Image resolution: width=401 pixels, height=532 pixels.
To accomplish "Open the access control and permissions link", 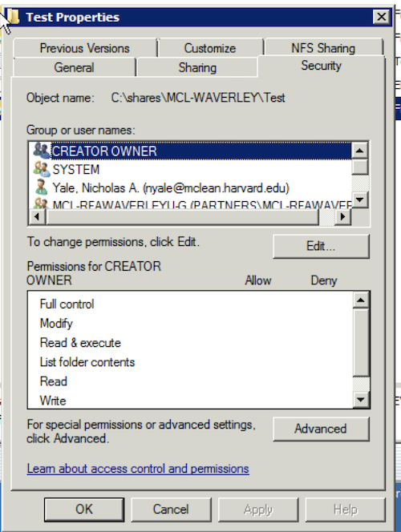I will 138,469.
